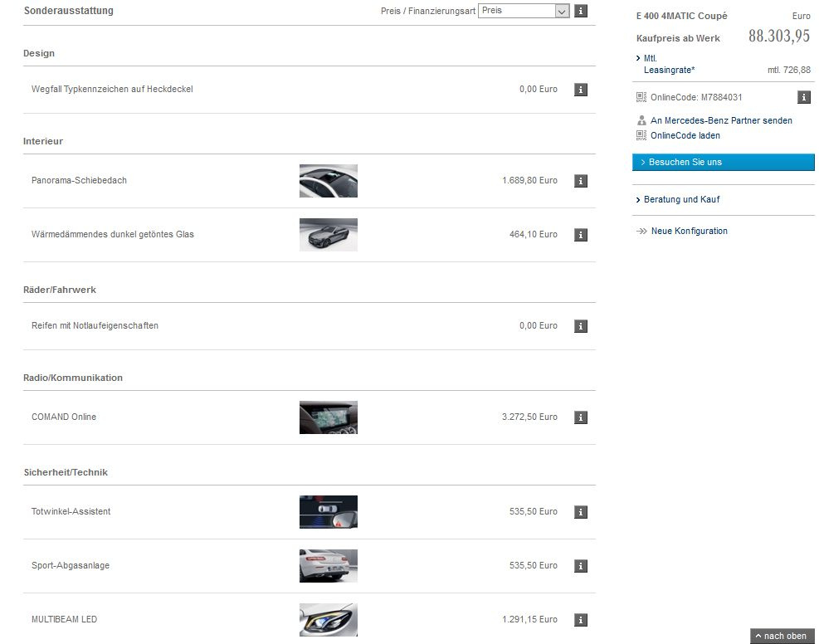
Task: View info for MULTIBEAM LED
Action: click(580, 620)
